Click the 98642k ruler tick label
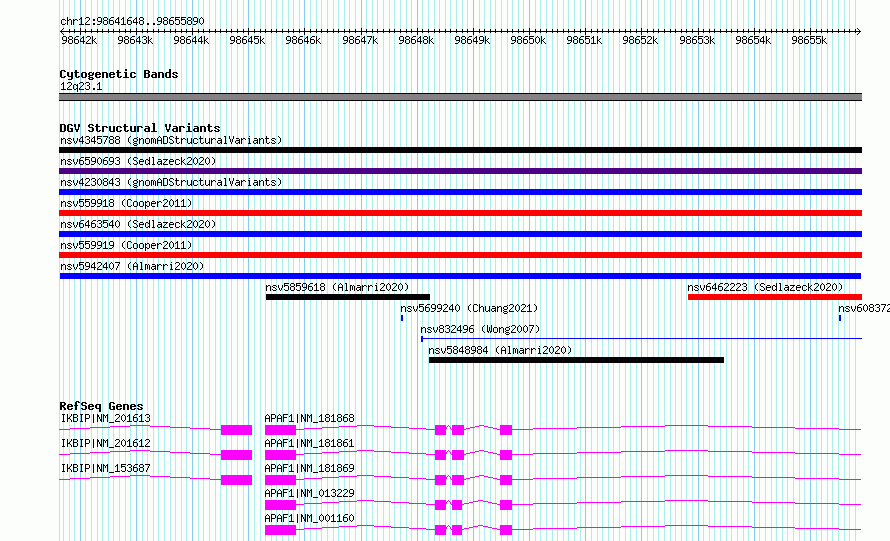 coord(79,40)
